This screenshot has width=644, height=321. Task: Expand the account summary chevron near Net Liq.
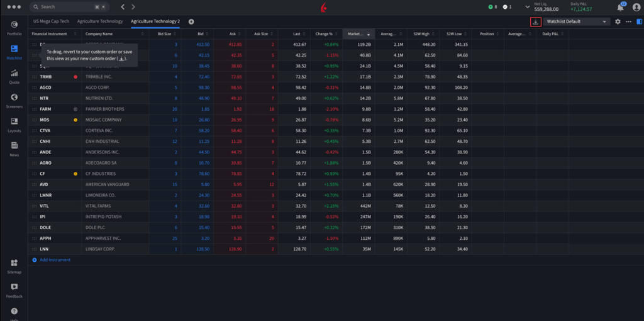[528, 7]
